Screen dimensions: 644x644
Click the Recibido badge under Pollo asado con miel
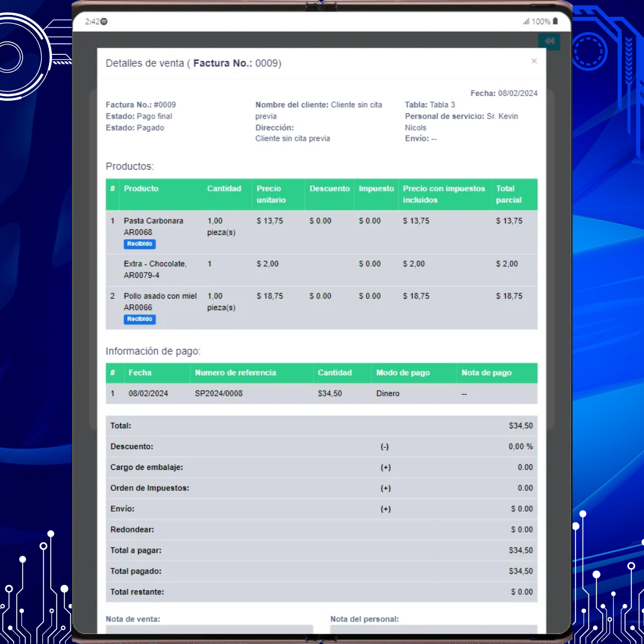click(140, 319)
